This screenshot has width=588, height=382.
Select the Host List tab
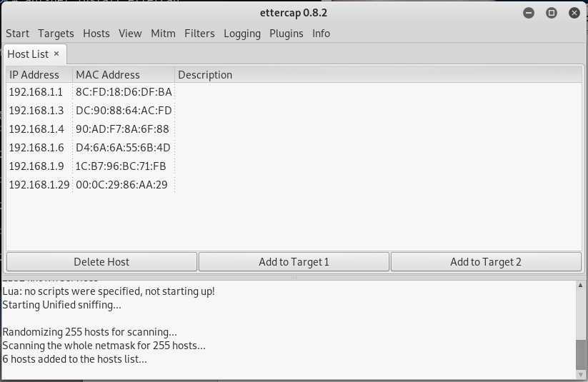point(28,54)
